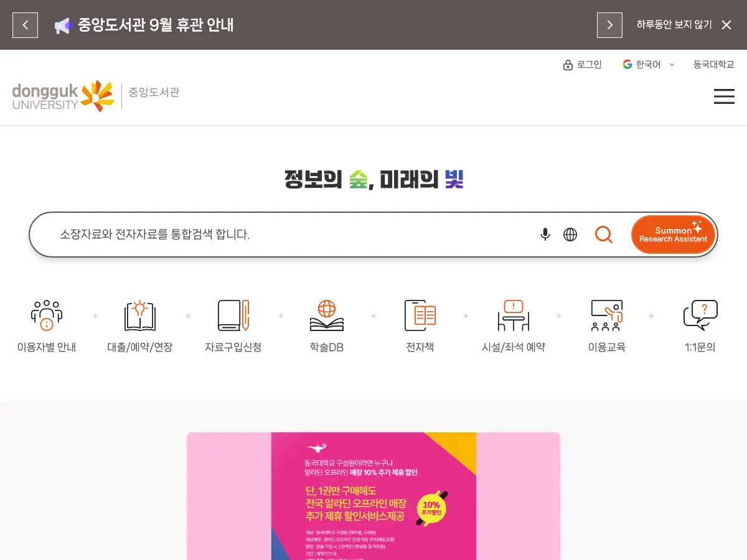This screenshot has width=747, height=560.
Task: Activate voice search microphone icon
Action: 545,235
